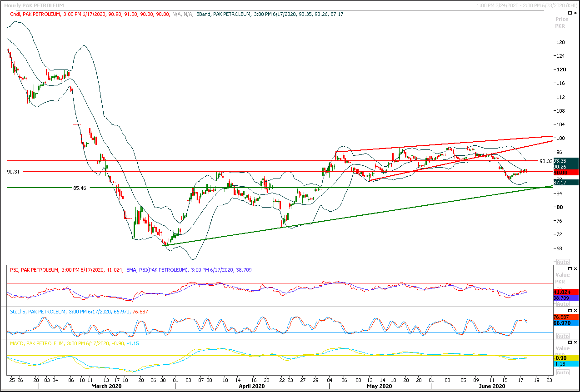Select the MACD PAK PETROLEUM legend
The width and height of the screenshot is (580, 392).
pos(74,343)
